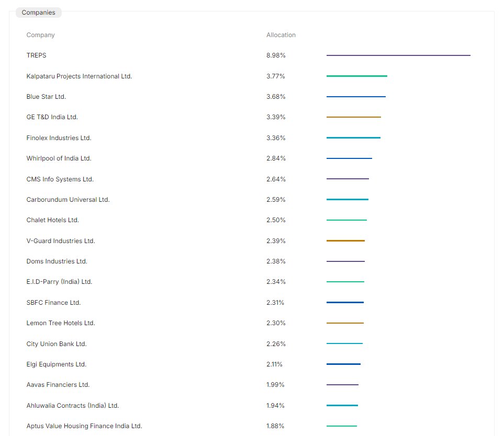Click the 2.59% allocation value
This screenshot has width=504, height=436.
(x=276, y=199)
